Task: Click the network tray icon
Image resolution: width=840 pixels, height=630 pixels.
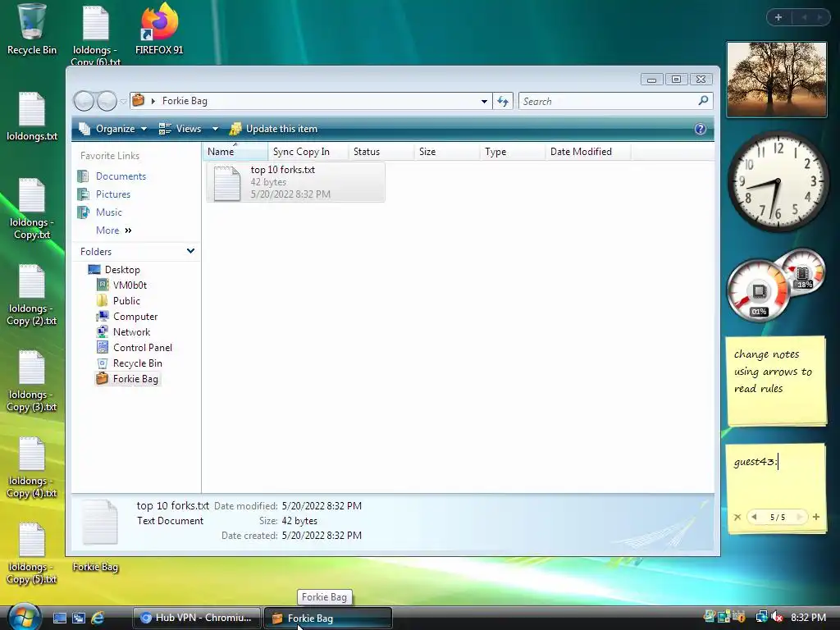Action: tap(761, 617)
